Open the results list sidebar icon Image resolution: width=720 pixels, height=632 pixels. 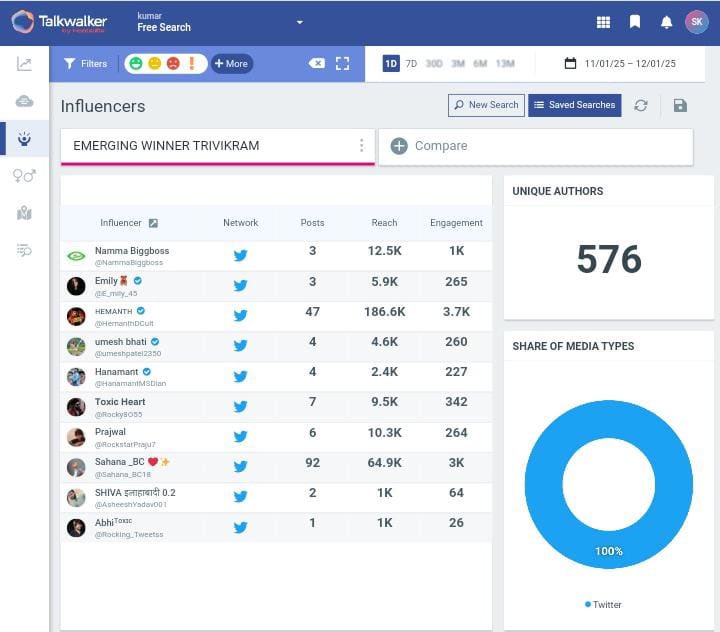pyautogui.click(x=24, y=250)
